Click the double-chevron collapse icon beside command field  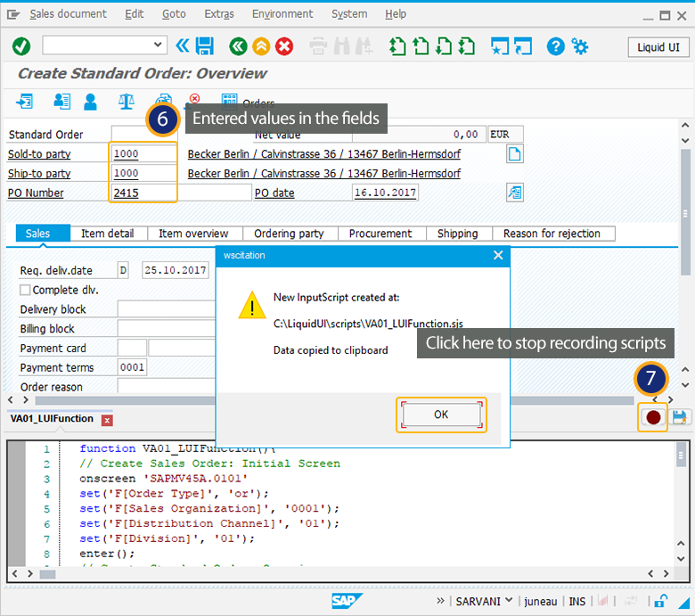[182, 45]
